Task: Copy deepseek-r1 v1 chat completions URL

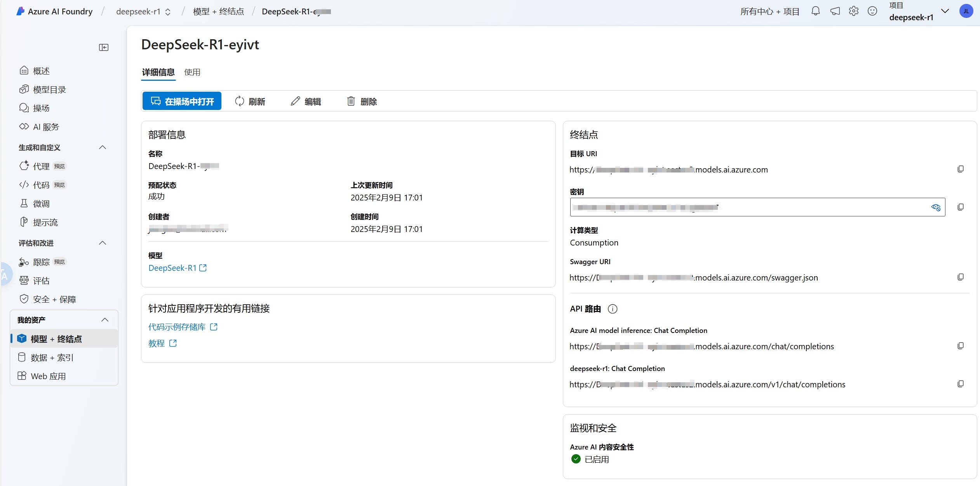Action: [961, 384]
